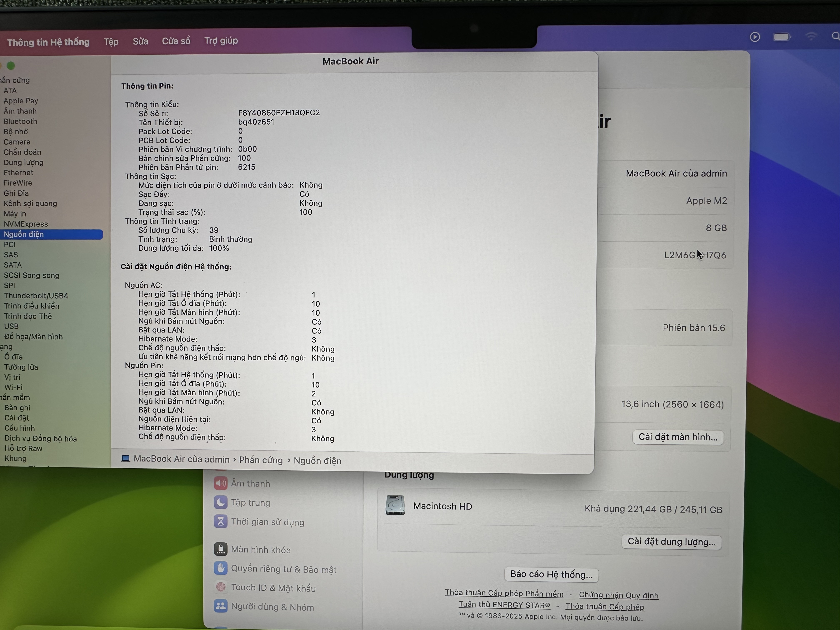Image resolution: width=840 pixels, height=630 pixels.
Task: Open the Cửa sổ menu
Action: (176, 41)
